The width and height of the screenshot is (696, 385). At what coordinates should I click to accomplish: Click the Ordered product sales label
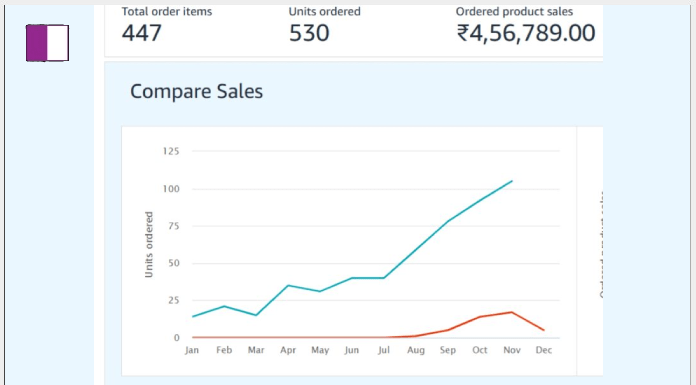pyautogui.click(x=514, y=12)
